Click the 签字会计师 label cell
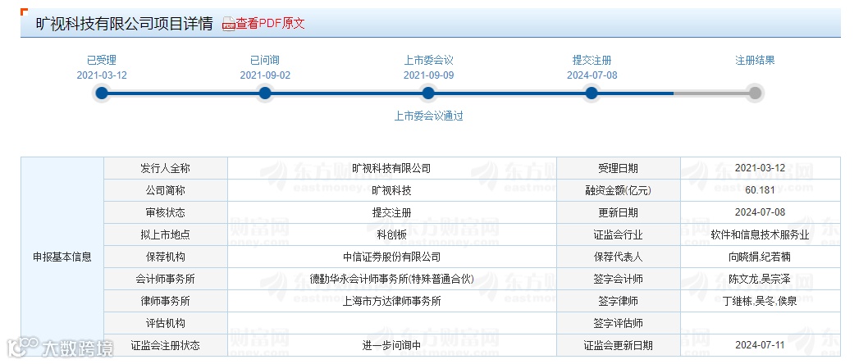 (619, 279)
